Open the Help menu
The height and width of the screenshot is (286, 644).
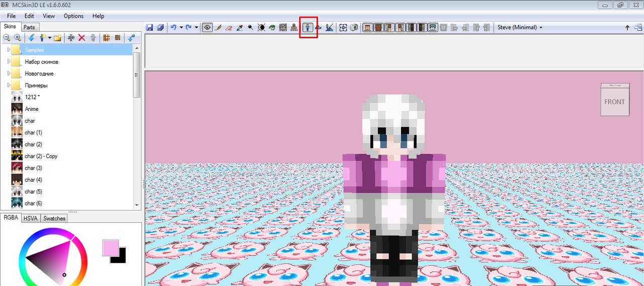point(98,16)
